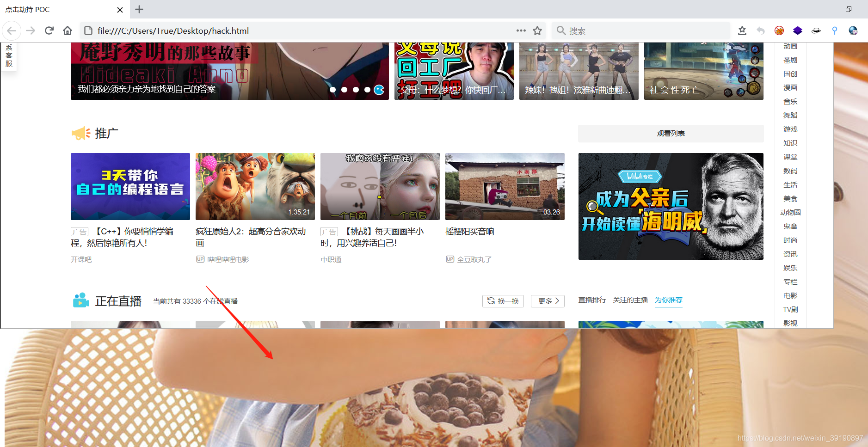Screen dimensions: 868x447
Task: Open the page actions three-dot menu
Action: coord(521,31)
